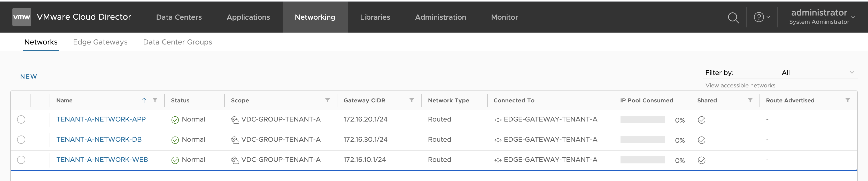This screenshot has height=181, width=868.
Task: Open the TENANT-A-NETWORK-WEB network link
Action: click(x=102, y=160)
